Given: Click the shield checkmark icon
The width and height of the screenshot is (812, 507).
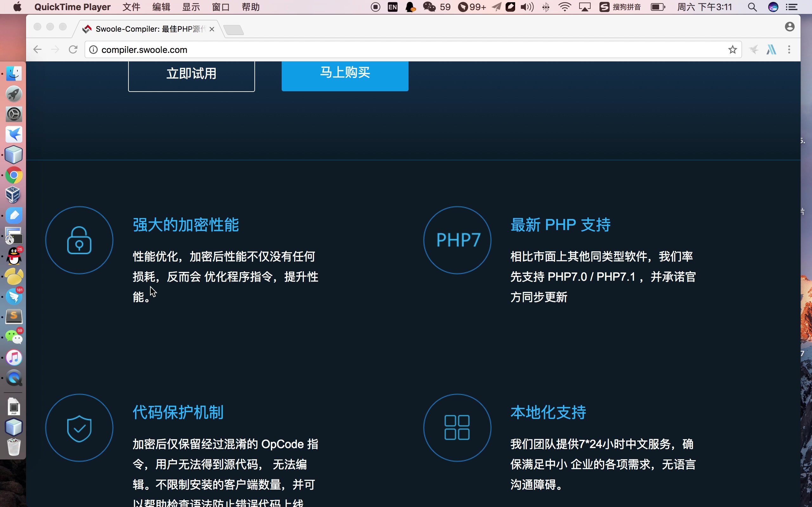Looking at the screenshot, I should pyautogui.click(x=79, y=428).
